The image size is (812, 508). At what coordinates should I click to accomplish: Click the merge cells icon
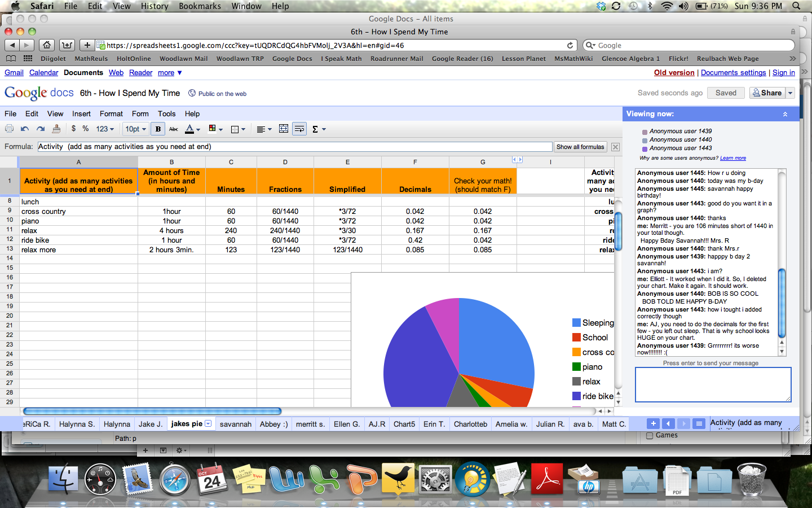coord(284,129)
